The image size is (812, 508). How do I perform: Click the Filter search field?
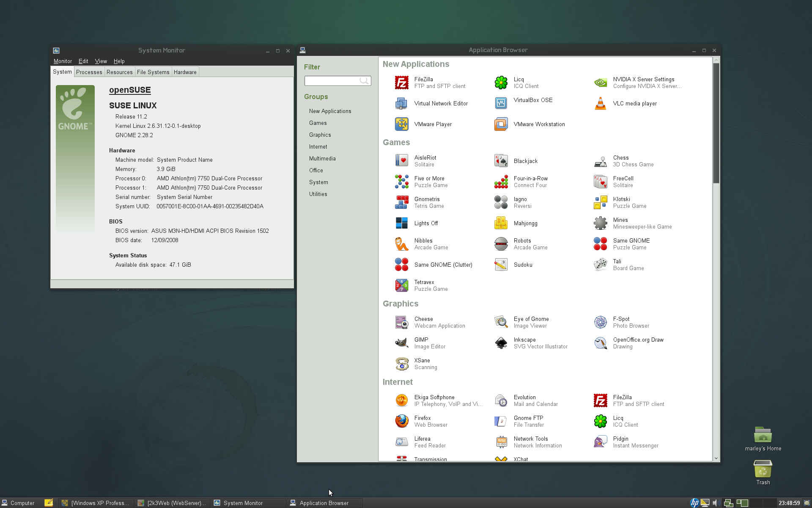[x=332, y=80]
